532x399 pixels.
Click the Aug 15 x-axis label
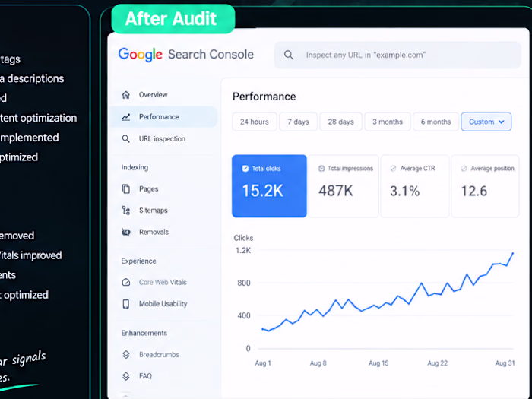[378, 363]
